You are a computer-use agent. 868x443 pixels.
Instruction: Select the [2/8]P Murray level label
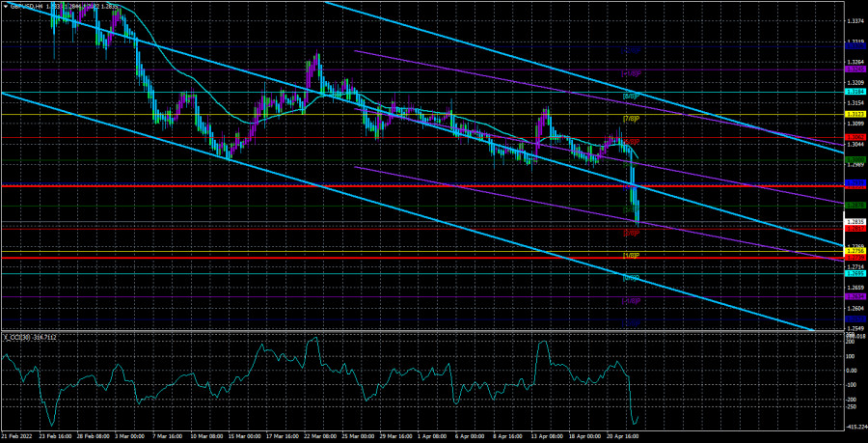tap(631, 234)
